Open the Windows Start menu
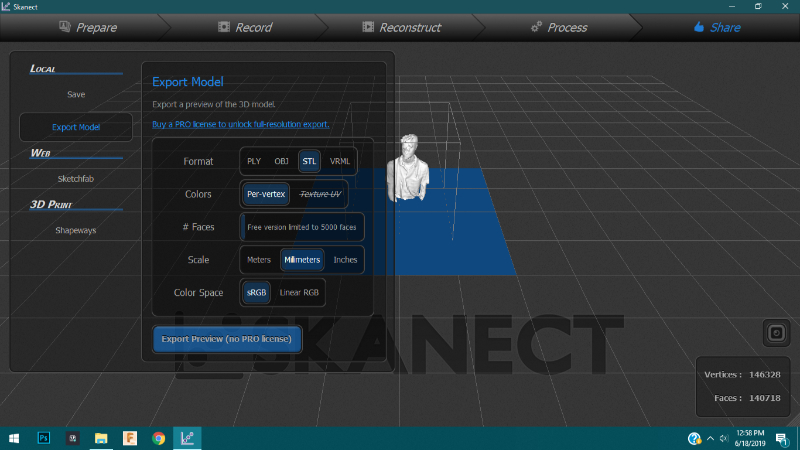Image resolution: width=800 pixels, height=450 pixels. tap(14, 438)
